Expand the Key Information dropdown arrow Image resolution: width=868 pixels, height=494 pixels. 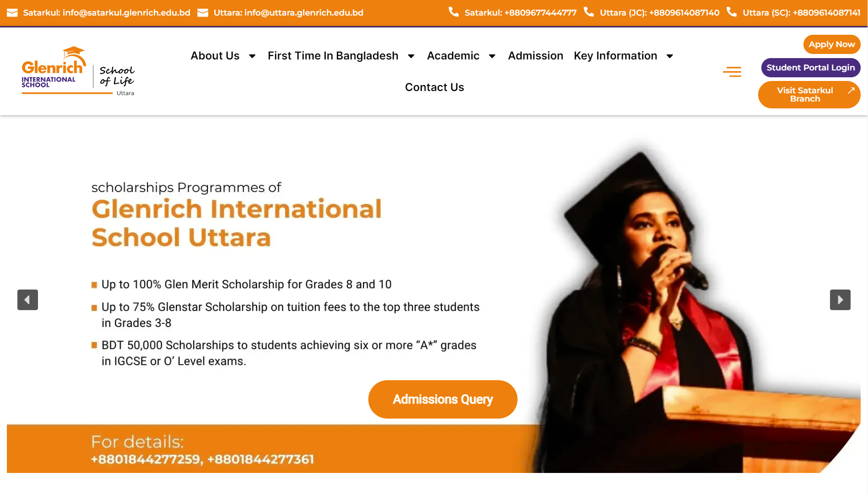670,56
